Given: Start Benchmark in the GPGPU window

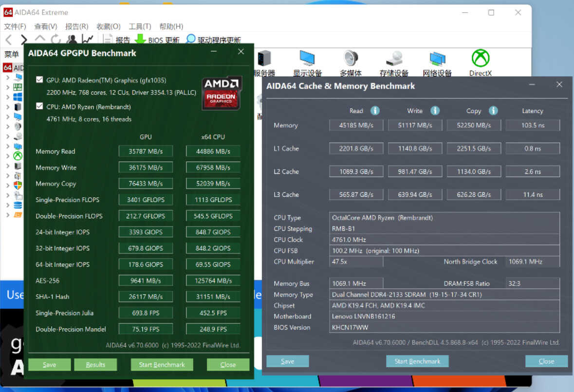Looking at the screenshot, I should [x=162, y=365].
